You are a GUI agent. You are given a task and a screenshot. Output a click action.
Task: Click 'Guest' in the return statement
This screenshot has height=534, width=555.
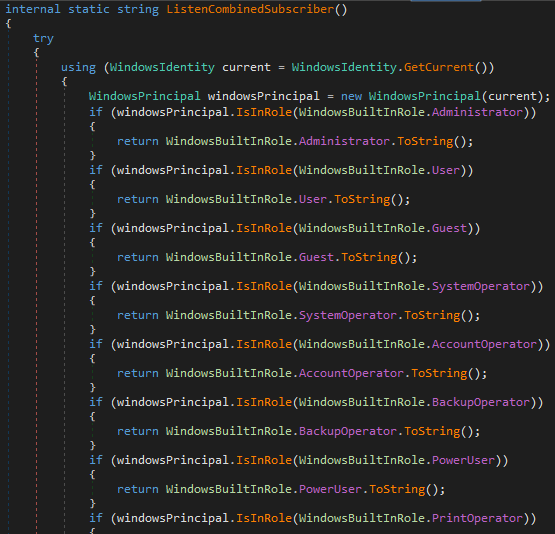point(316,257)
